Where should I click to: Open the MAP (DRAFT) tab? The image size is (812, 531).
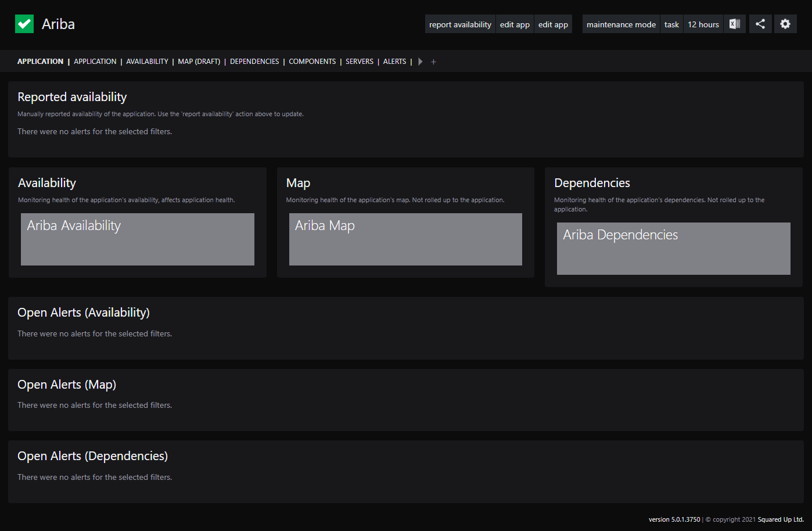click(199, 61)
